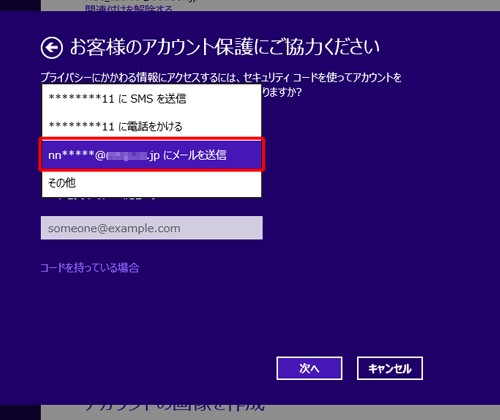Select その他 in the dropdown list
The height and width of the screenshot is (420, 500).
click(x=152, y=183)
